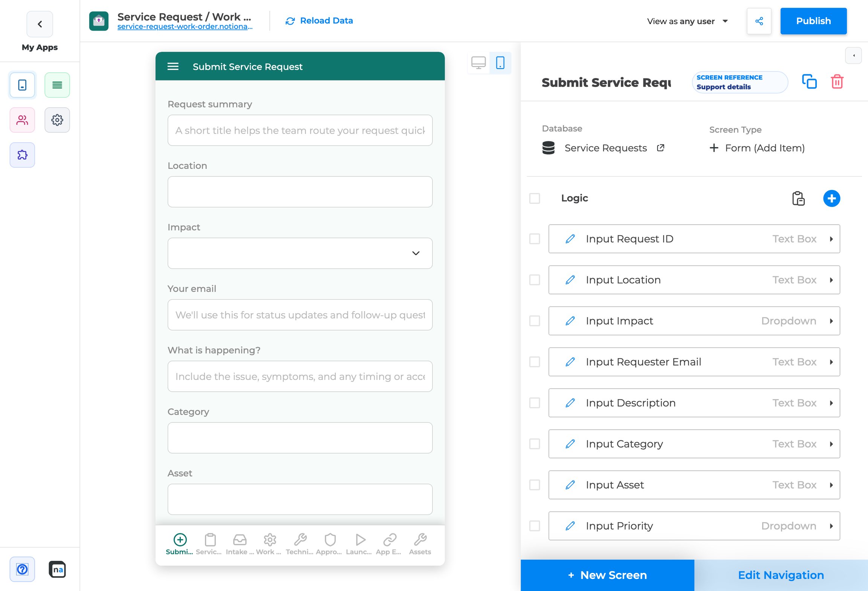Expand Input Priority arrow
Screen dimensions: 868x591
pos(831,526)
